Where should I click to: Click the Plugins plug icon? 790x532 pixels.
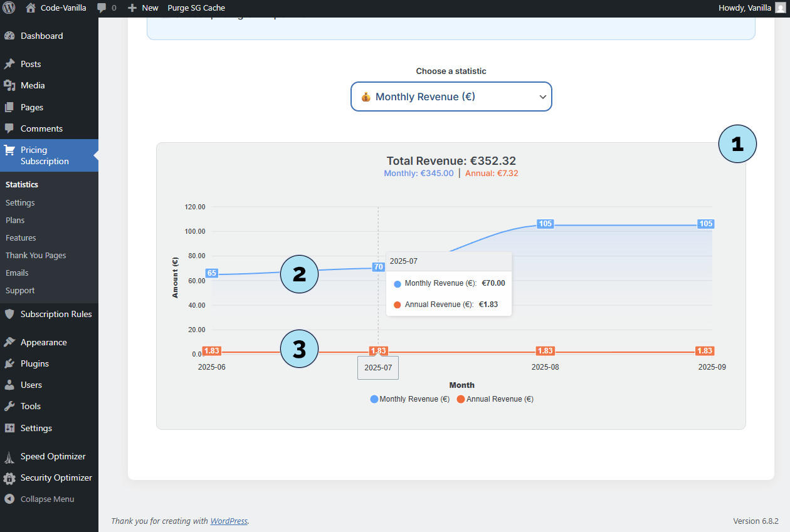point(9,363)
